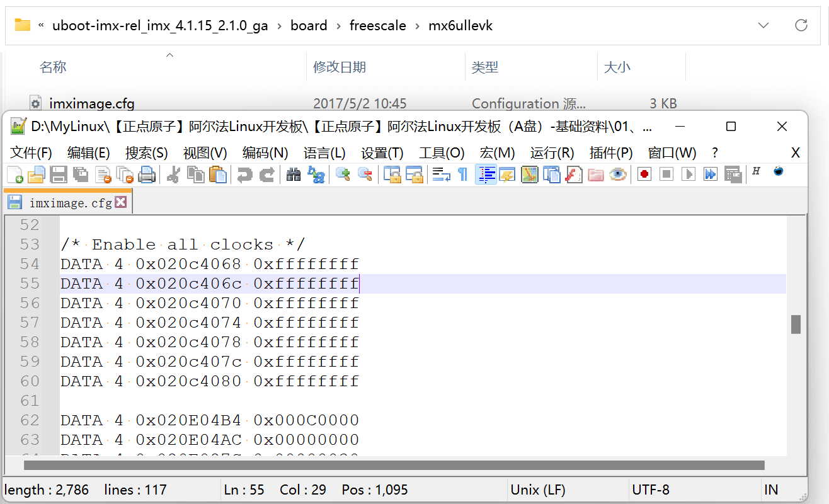This screenshot has width=829, height=504.
Task: Click the Paste clipboard icon
Action: [218, 175]
